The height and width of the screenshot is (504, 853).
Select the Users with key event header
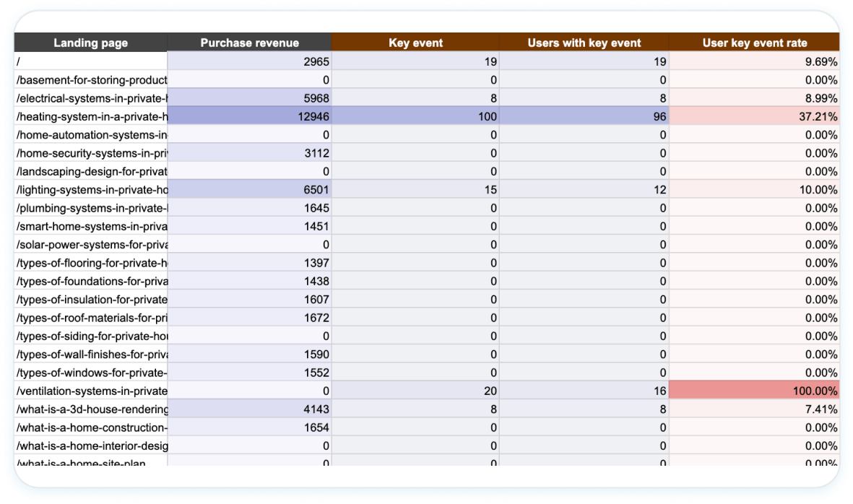point(584,43)
